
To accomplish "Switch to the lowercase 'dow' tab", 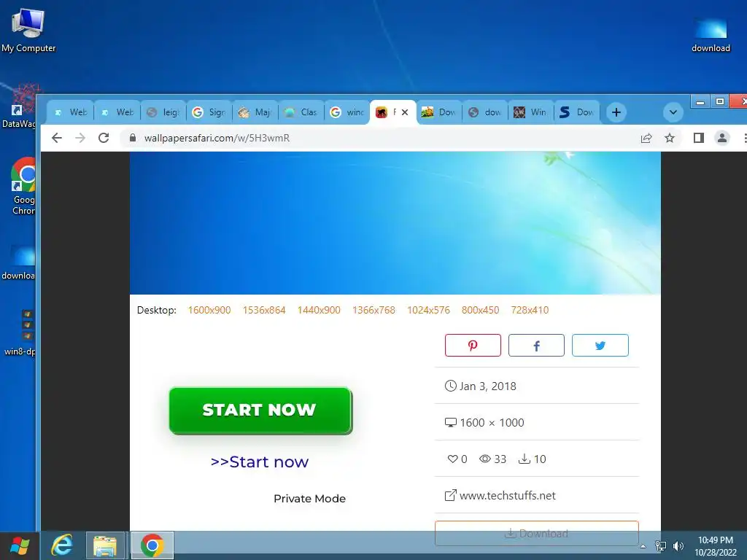I will pyautogui.click(x=485, y=112).
